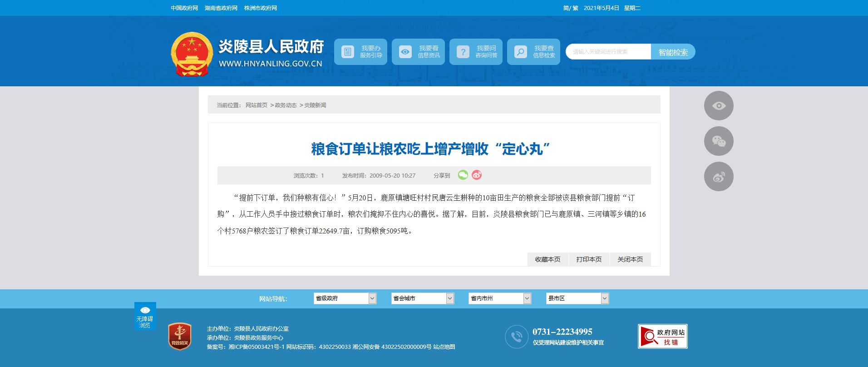This screenshot has width=868, height=367.
Task: Open the 政府网站找错 error report icon
Action: 662,337
